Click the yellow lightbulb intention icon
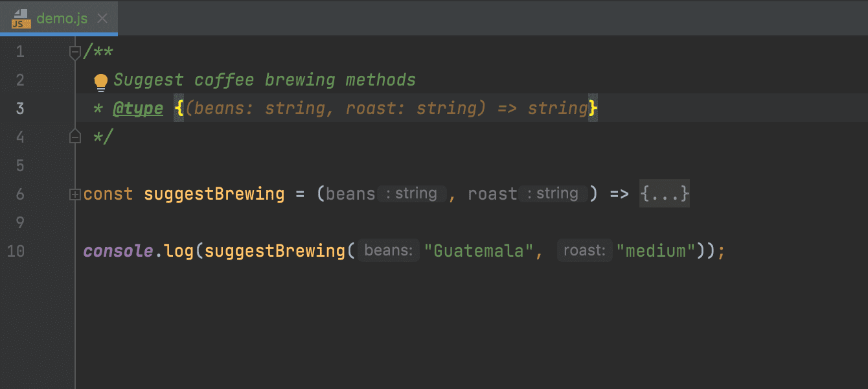 [100, 81]
